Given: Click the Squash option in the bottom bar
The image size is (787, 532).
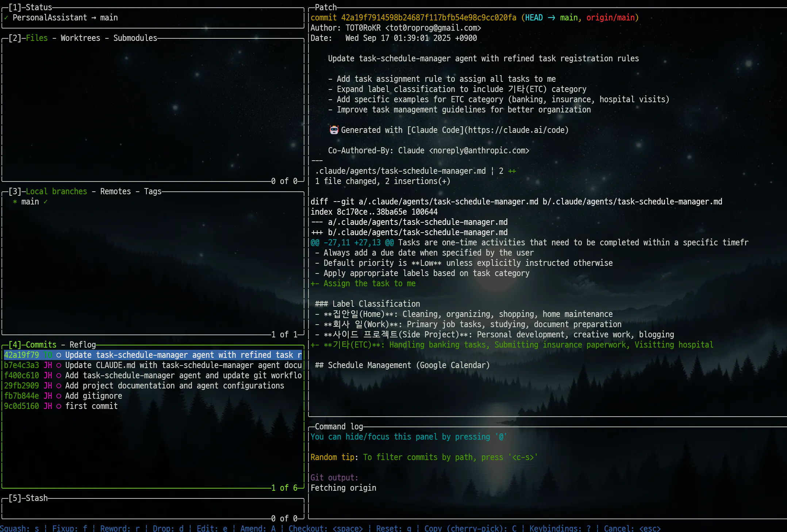Looking at the screenshot, I should 19,528.
